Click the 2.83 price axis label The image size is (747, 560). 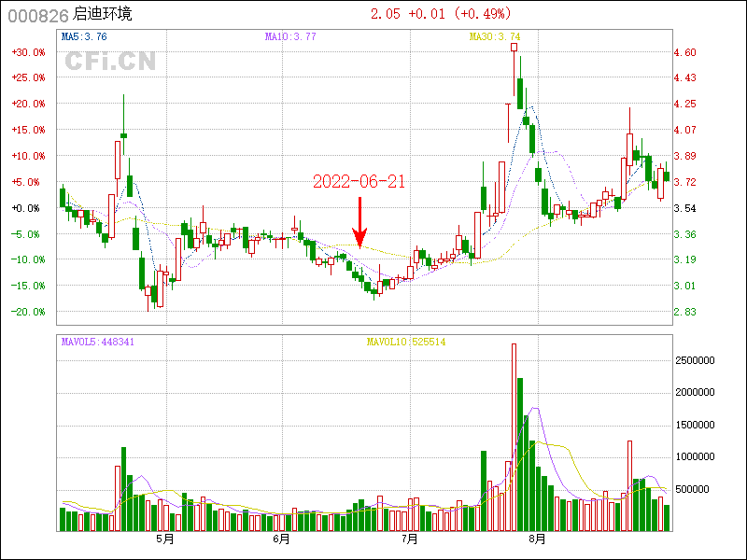[685, 312]
